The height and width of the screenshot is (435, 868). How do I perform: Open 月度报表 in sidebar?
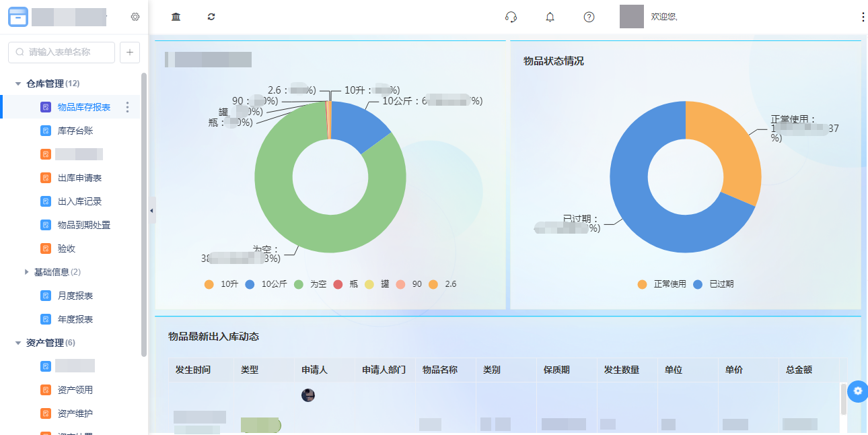(75, 296)
